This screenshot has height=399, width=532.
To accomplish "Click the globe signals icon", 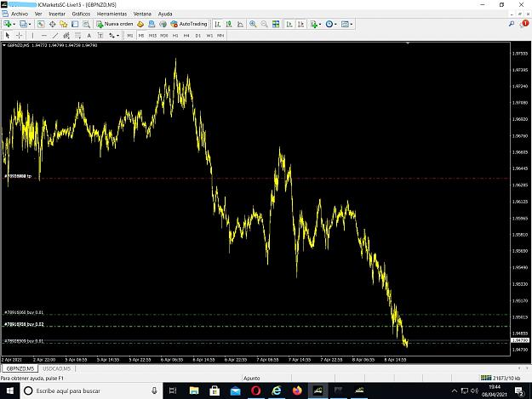I will [x=163, y=24].
